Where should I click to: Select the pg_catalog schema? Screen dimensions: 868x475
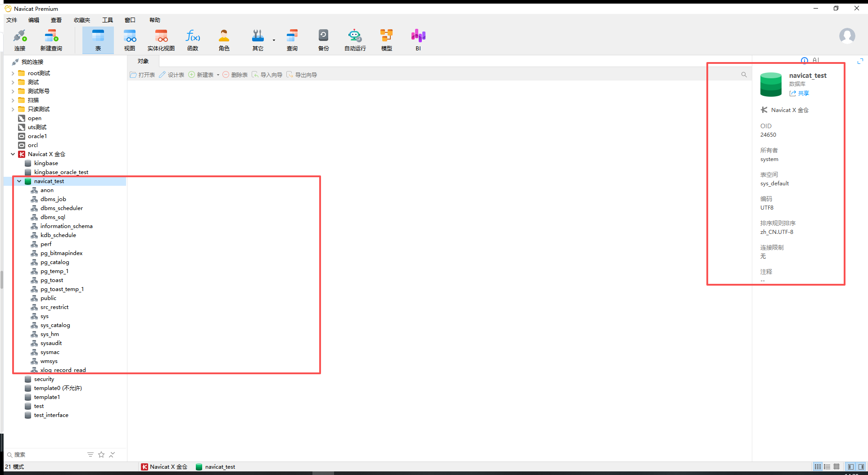(54, 262)
